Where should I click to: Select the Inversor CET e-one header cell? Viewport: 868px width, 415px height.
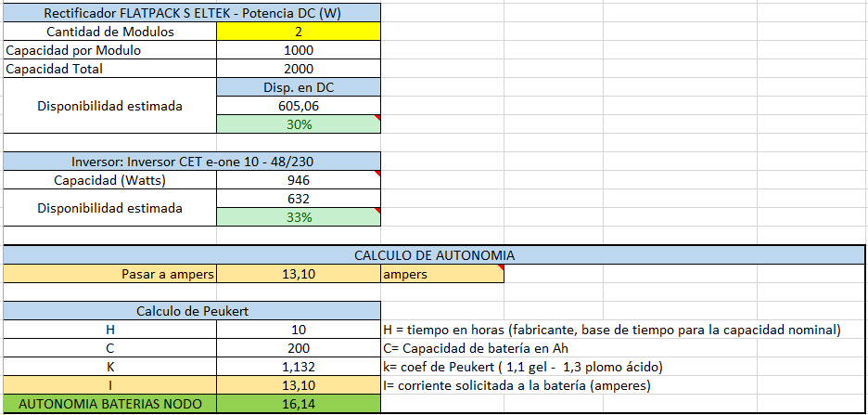(192, 162)
